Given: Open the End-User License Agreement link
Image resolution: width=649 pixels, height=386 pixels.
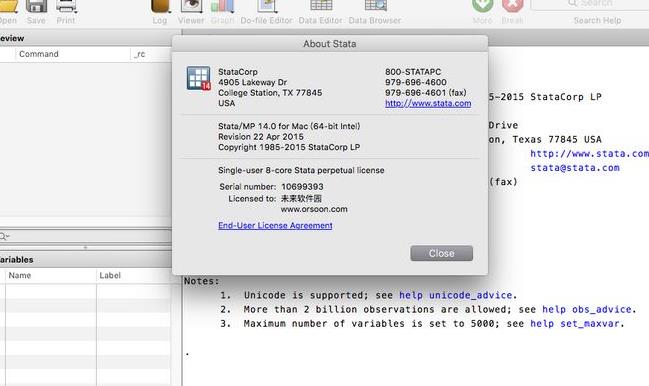Looking at the screenshot, I should 275,225.
